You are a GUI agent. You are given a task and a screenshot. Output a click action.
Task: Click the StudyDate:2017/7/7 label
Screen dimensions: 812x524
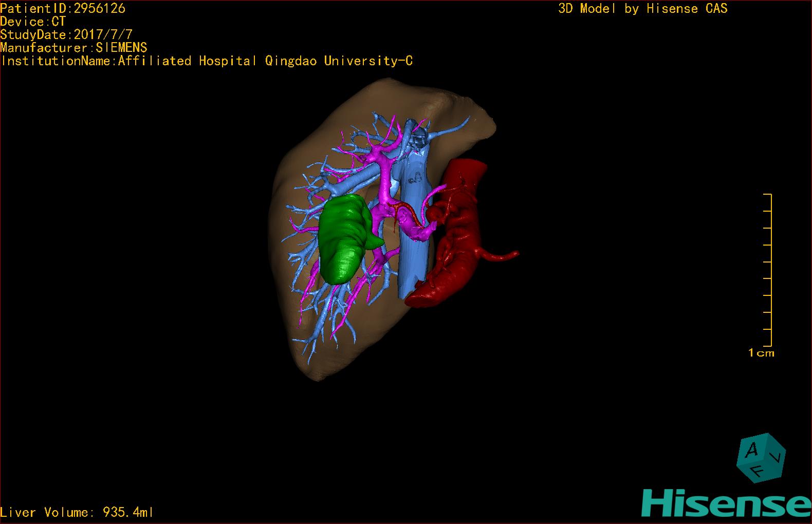tap(66, 35)
